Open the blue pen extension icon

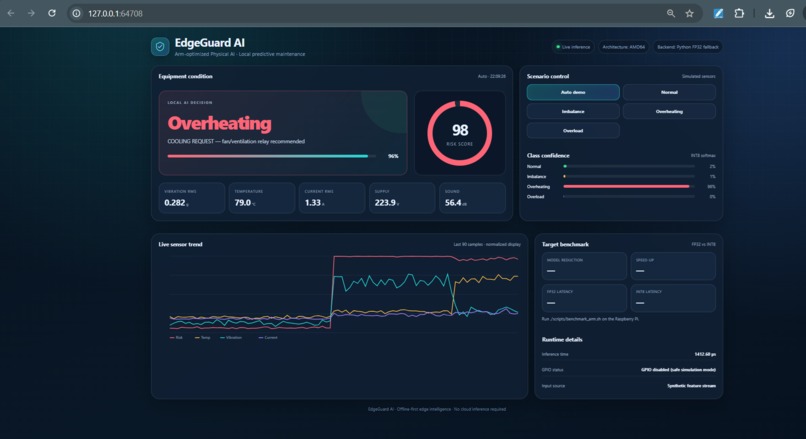[718, 13]
